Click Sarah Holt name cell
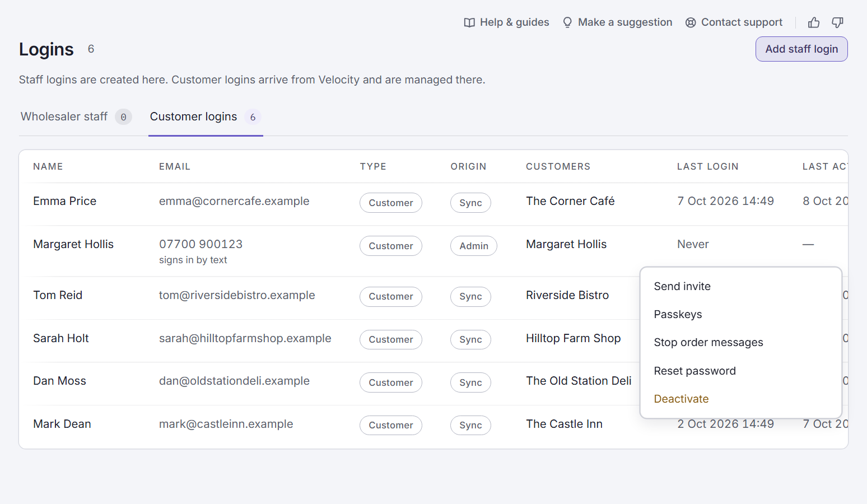The image size is (867, 504). 61,338
